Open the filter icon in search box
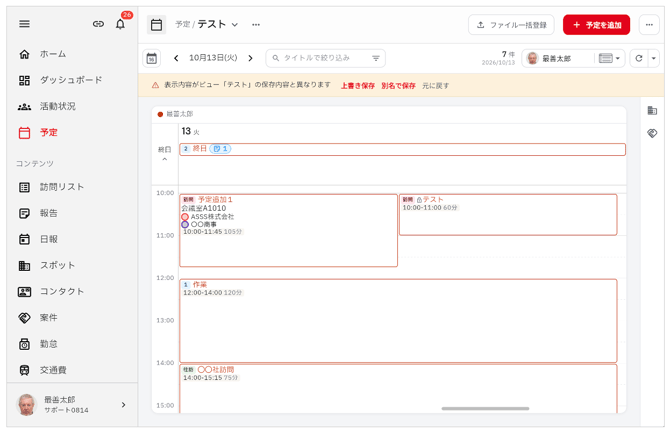Viewport: 670px width, 432px height. click(376, 58)
